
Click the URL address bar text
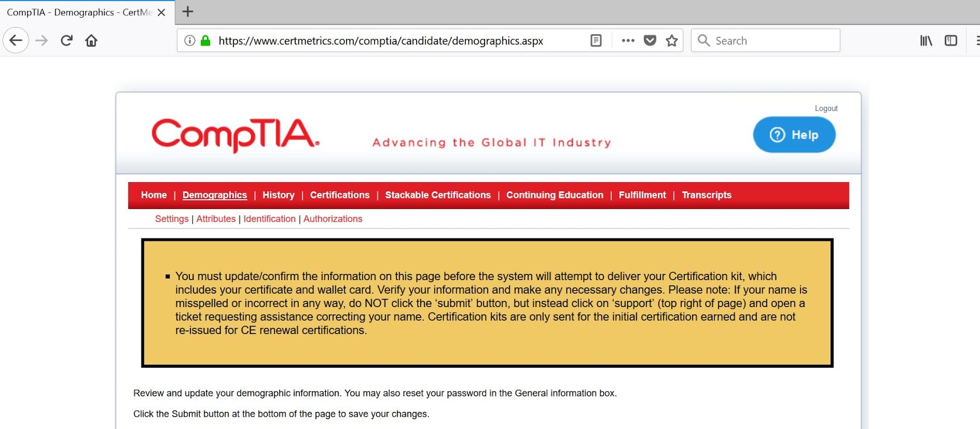coord(381,41)
